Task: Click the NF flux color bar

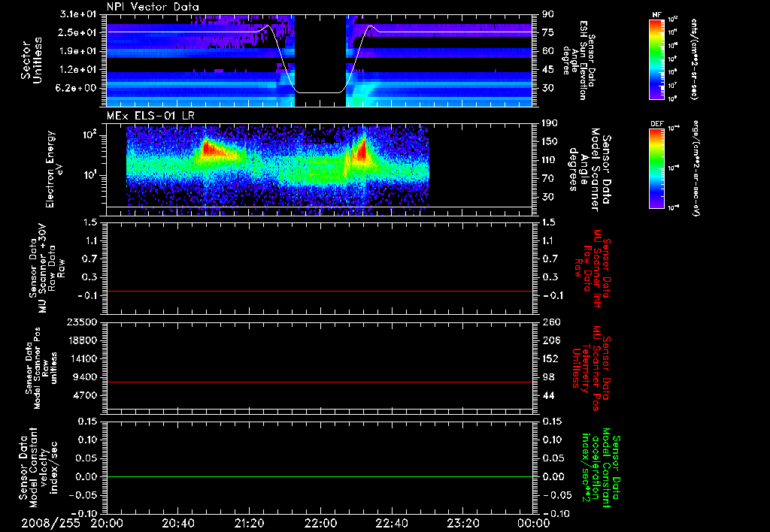Action: pyautogui.click(x=656, y=59)
